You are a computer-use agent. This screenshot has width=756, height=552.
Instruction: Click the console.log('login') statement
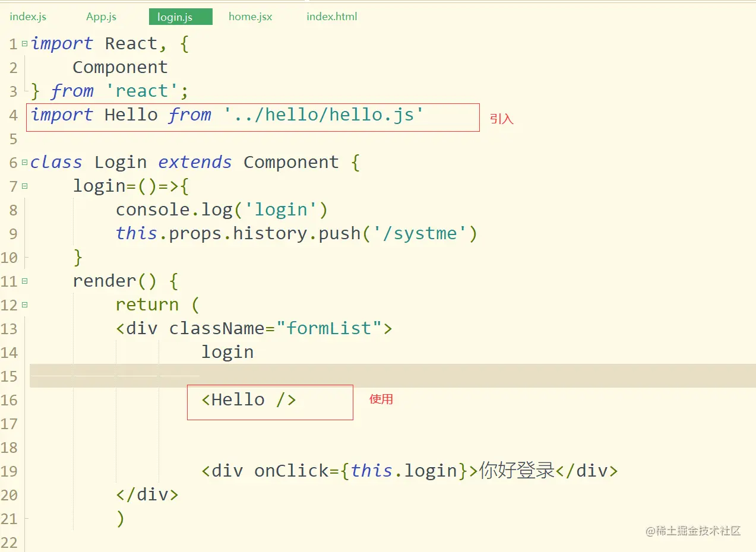(x=222, y=210)
